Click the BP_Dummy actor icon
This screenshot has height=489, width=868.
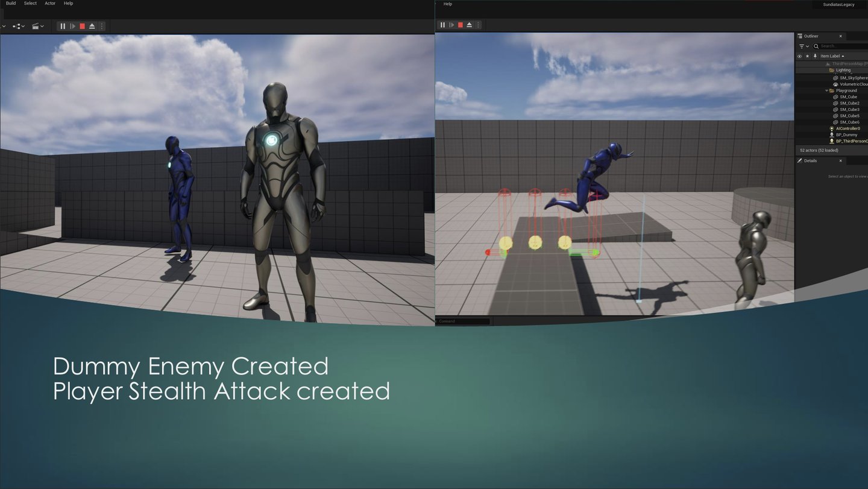pyautogui.click(x=832, y=134)
